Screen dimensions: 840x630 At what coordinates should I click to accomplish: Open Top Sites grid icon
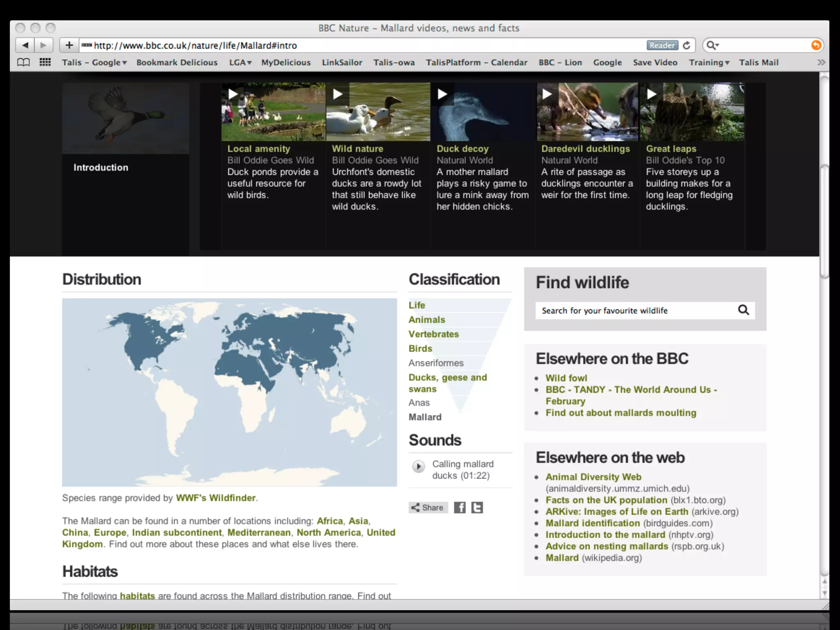45,62
